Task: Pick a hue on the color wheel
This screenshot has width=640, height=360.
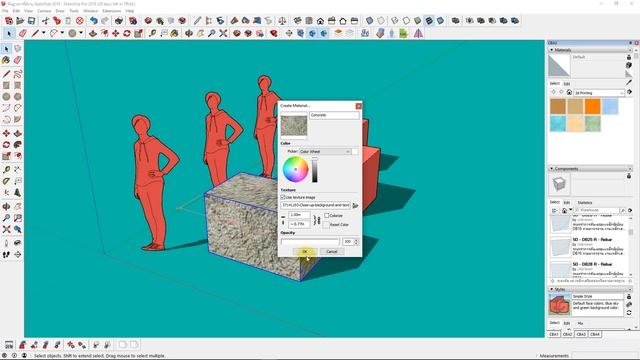Action: (296, 169)
